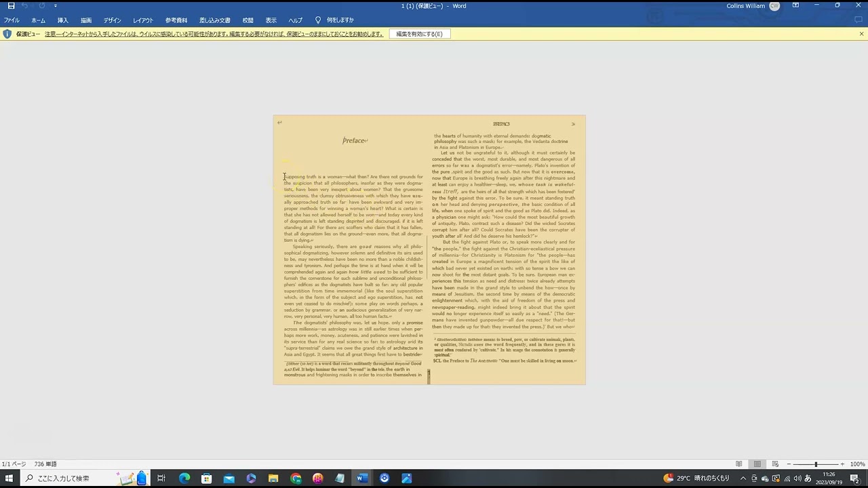
Task: Switch to the 表示 ribbon tab
Action: (x=271, y=20)
